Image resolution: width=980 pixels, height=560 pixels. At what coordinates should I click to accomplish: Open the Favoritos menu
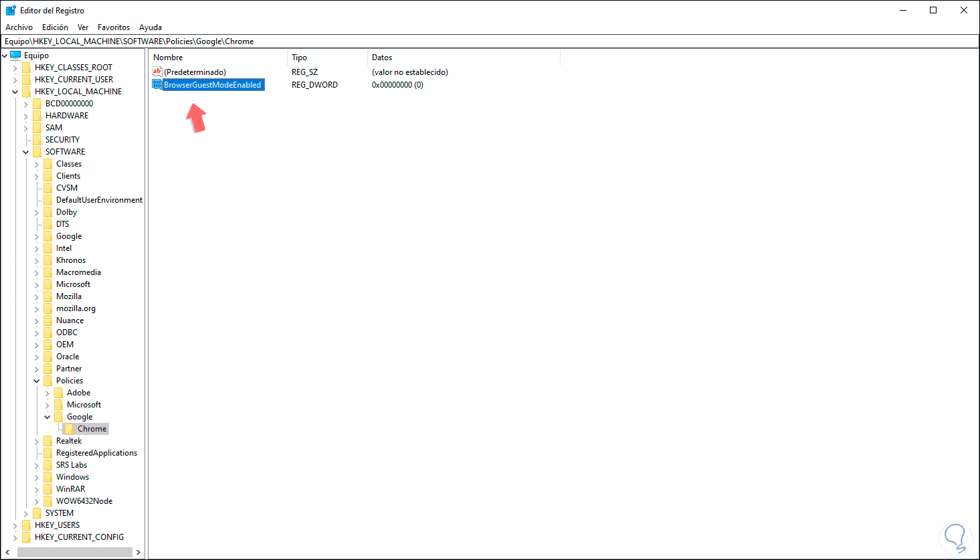tap(114, 27)
